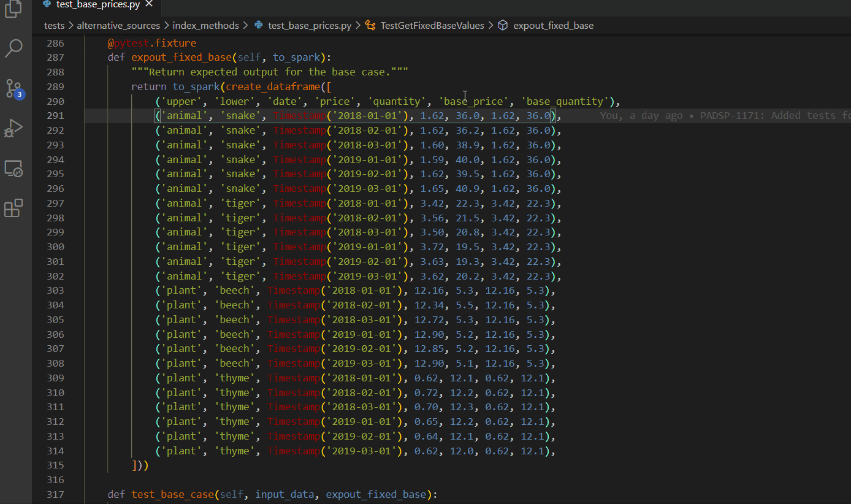Image resolution: width=851 pixels, height=504 pixels.
Task: Open the Remote Explorer icon
Action: [13, 168]
